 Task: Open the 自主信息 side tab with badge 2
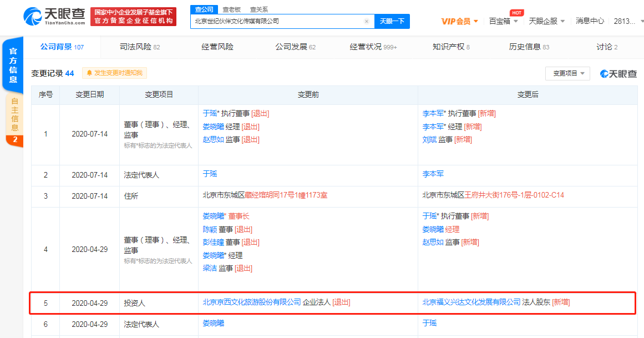pos(14,120)
